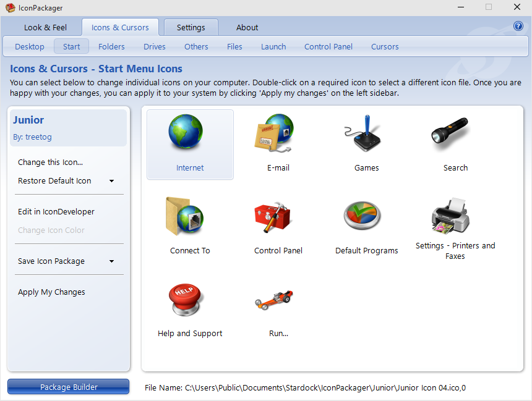Click Apply My Changes

[51, 292]
